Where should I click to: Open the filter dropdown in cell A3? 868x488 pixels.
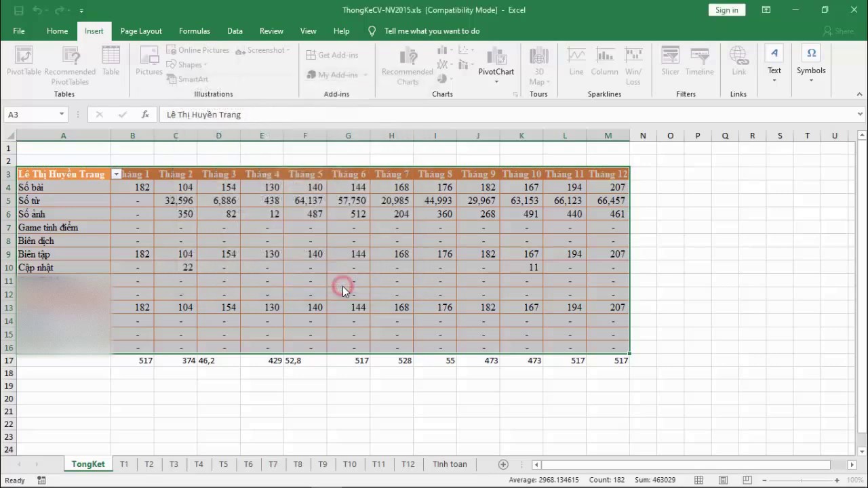116,174
